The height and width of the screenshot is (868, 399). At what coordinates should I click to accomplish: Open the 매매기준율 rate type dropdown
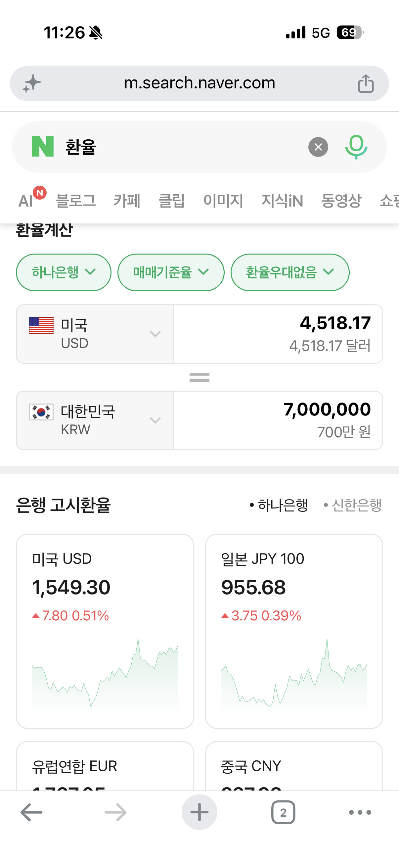171,272
